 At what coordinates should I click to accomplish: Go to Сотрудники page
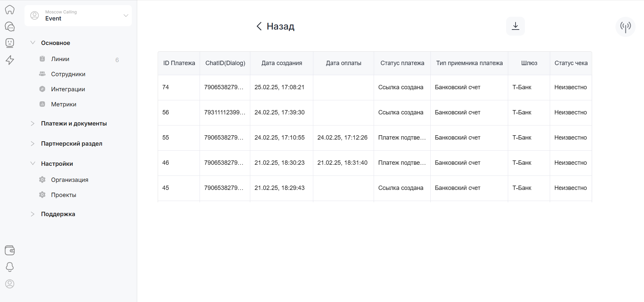[68, 74]
